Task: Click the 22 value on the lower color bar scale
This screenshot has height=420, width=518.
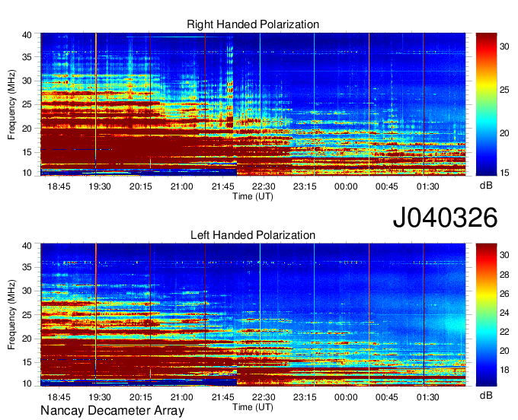Action: (x=504, y=332)
